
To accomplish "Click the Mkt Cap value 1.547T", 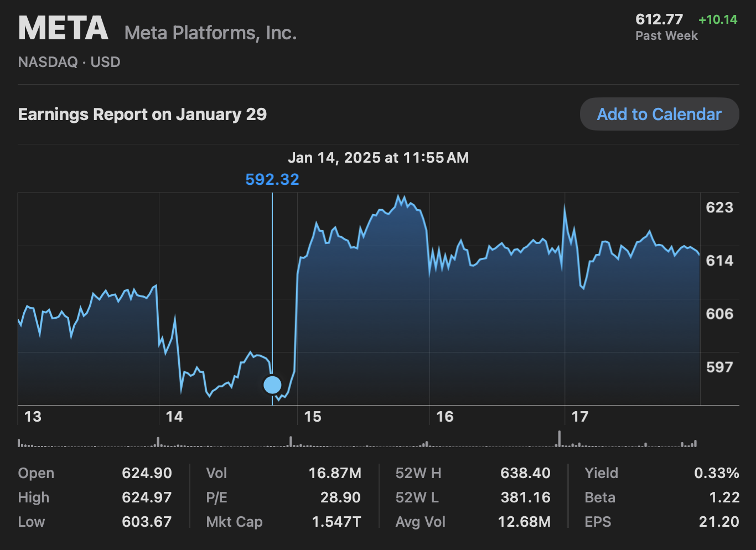I will [x=336, y=522].
